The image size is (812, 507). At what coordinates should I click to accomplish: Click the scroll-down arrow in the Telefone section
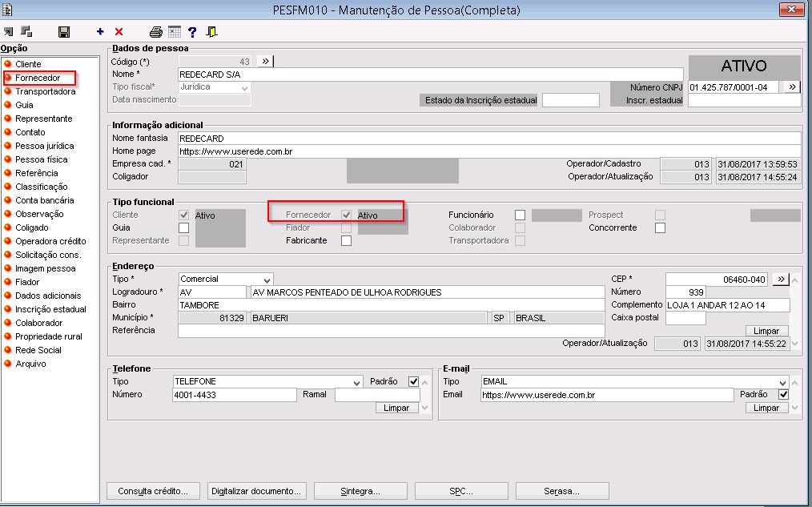point(425,408)
